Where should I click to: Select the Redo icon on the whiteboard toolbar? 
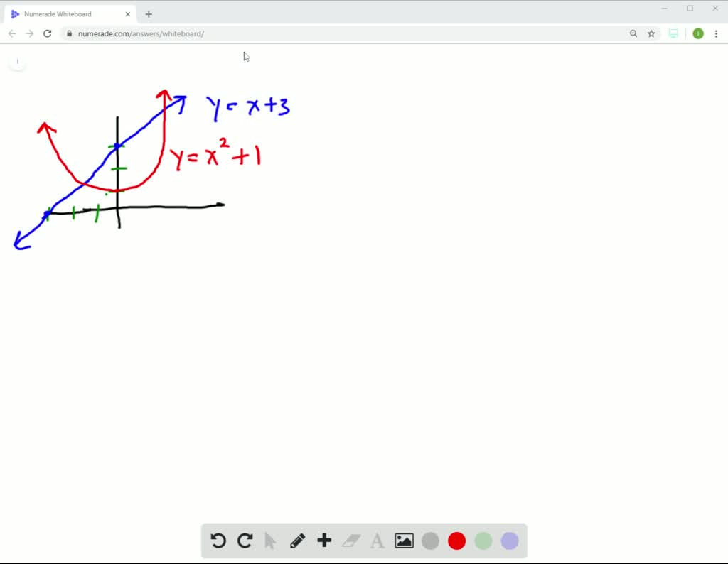[245, 541]
